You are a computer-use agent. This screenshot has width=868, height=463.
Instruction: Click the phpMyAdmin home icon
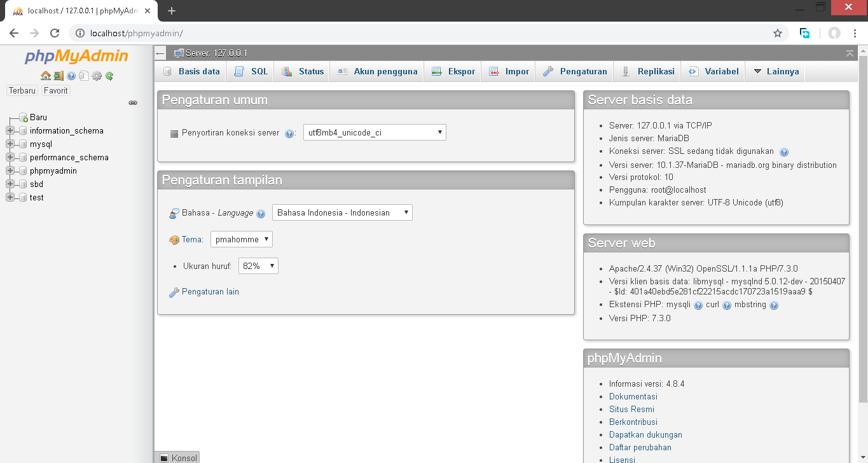(x=46, y=76)
